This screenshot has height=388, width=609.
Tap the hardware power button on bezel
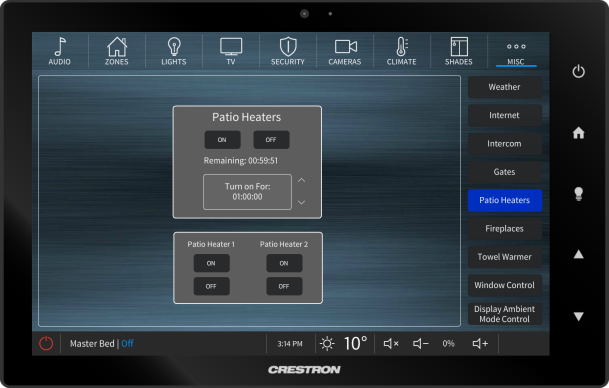click(x=578, y=71)
